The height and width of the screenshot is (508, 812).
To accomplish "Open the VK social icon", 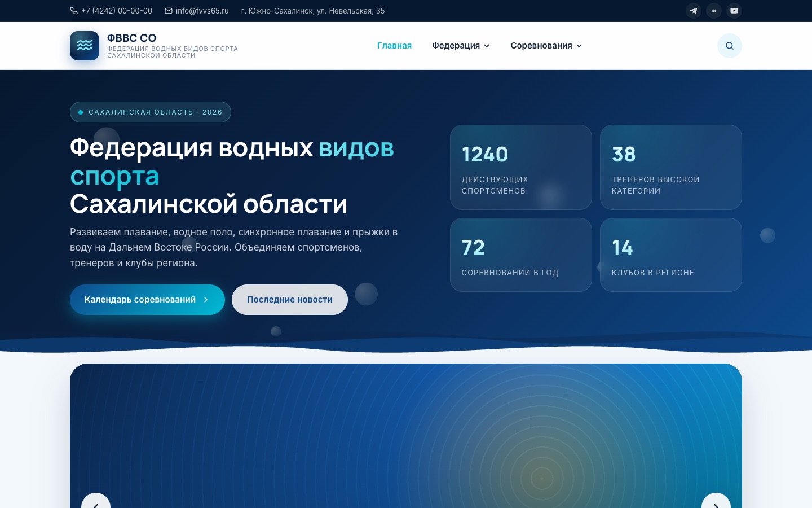I will [714, 11].
